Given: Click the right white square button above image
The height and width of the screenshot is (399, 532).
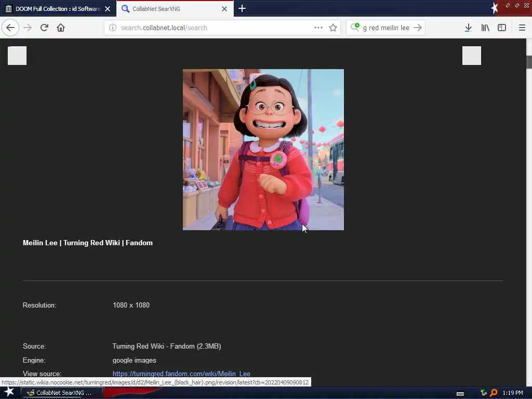Looking at the screenshot, I should click(x=472, y=55).
